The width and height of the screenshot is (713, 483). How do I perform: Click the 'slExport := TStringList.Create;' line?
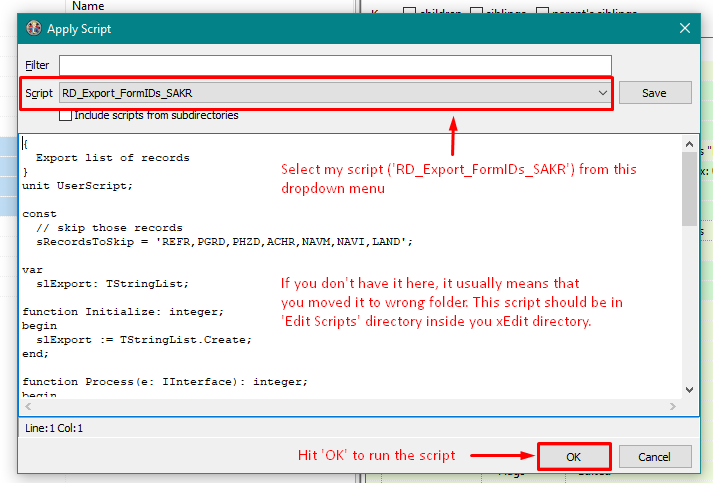point(144,340)
